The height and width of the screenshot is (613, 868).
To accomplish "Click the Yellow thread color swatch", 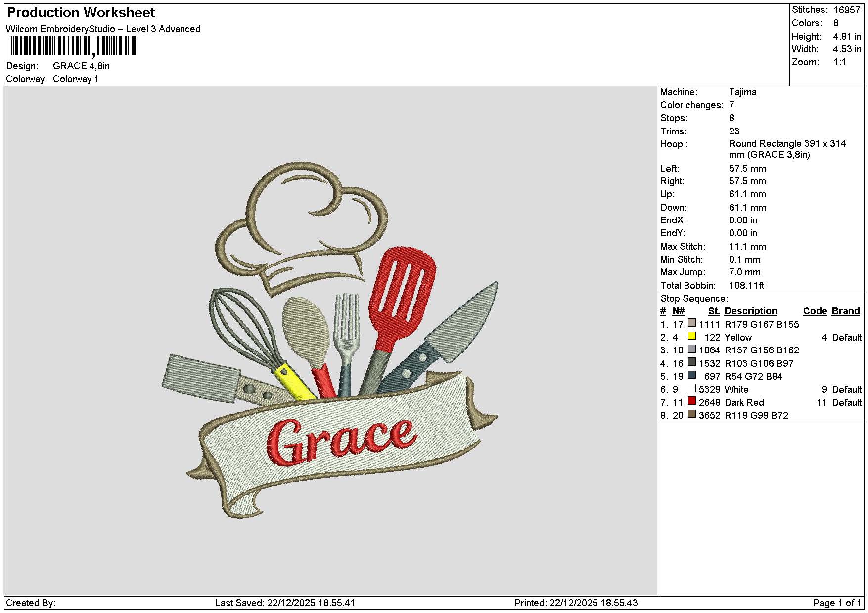I will click(692, 336).
